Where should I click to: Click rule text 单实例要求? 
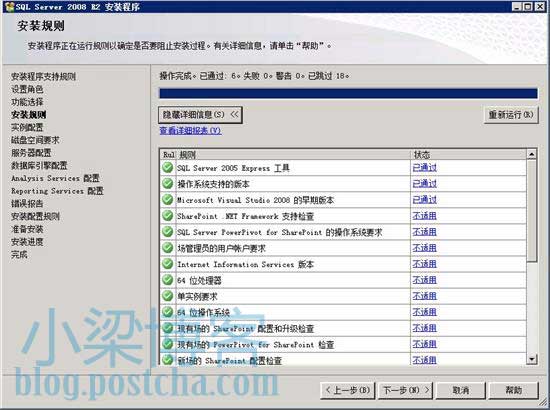coord(197,296)
